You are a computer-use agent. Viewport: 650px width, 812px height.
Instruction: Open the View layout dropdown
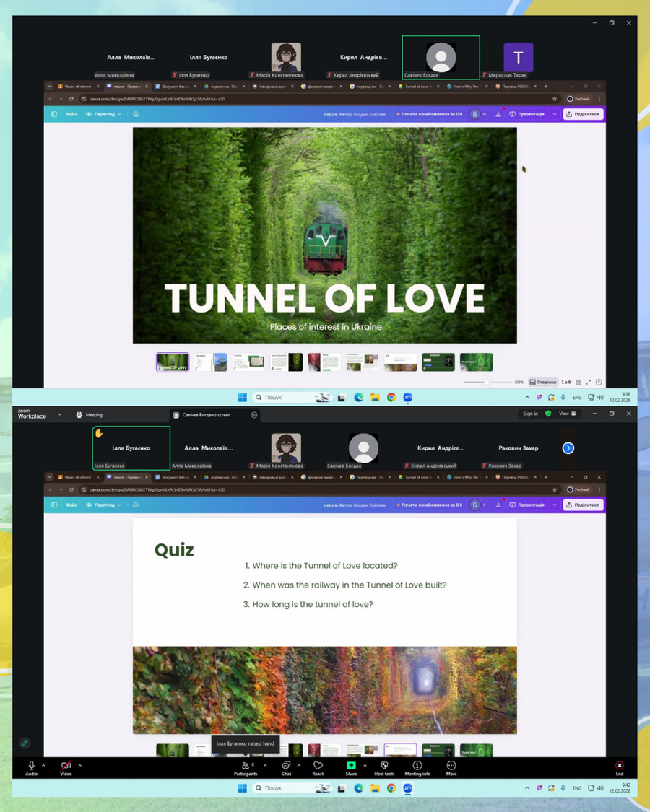568,414
